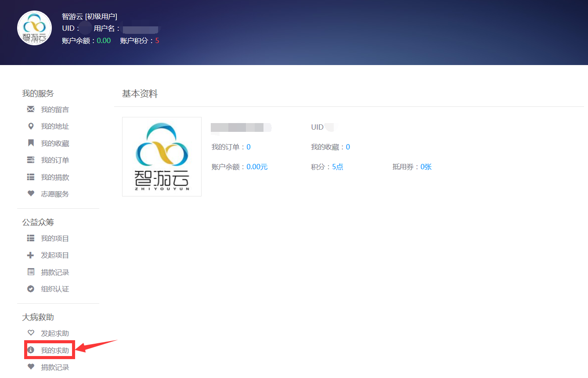Click the list icon beside 我的项目

(x=31, y=238)
